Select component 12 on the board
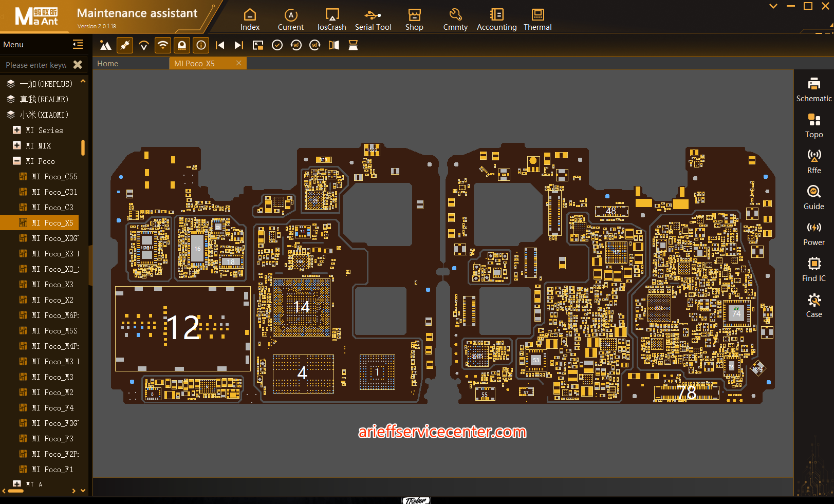This screenshot has width=834, height=504. (x=183, y=329)
